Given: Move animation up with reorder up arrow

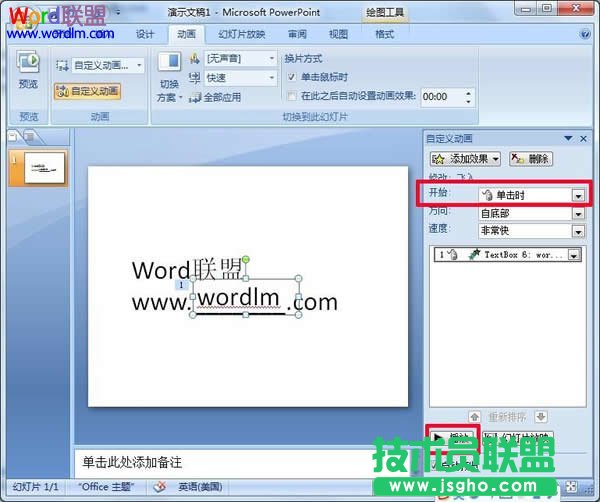Looking at the screenshot, I should [475, 416].
